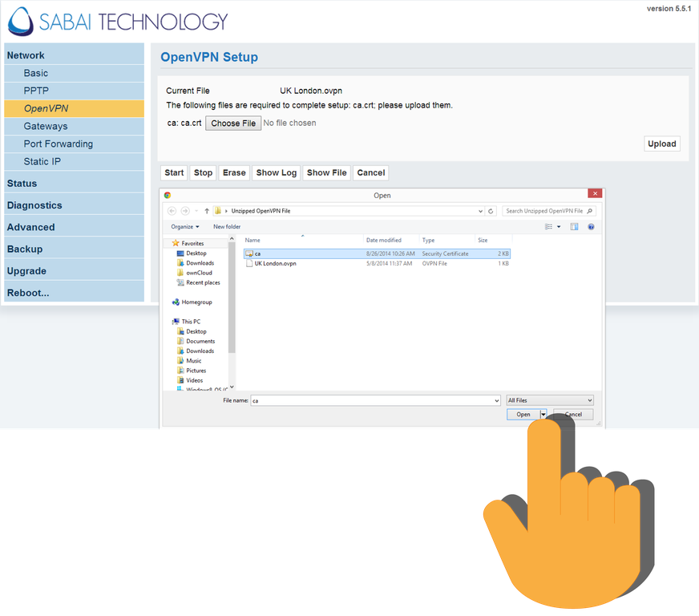699x616 pixels.
Task: Select PPTP in Network menu
Action: click(74, 91)
